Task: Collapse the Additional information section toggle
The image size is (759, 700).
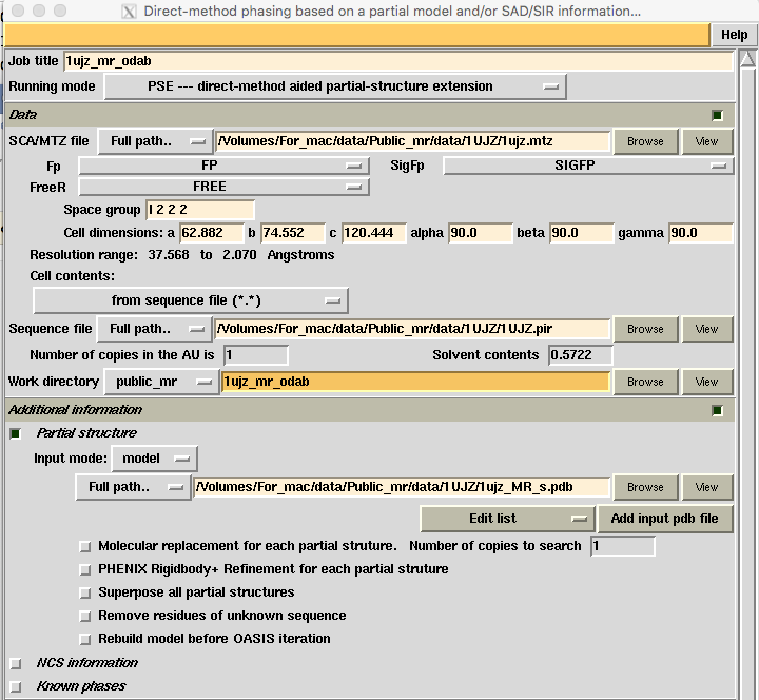Action: [717, 411]
